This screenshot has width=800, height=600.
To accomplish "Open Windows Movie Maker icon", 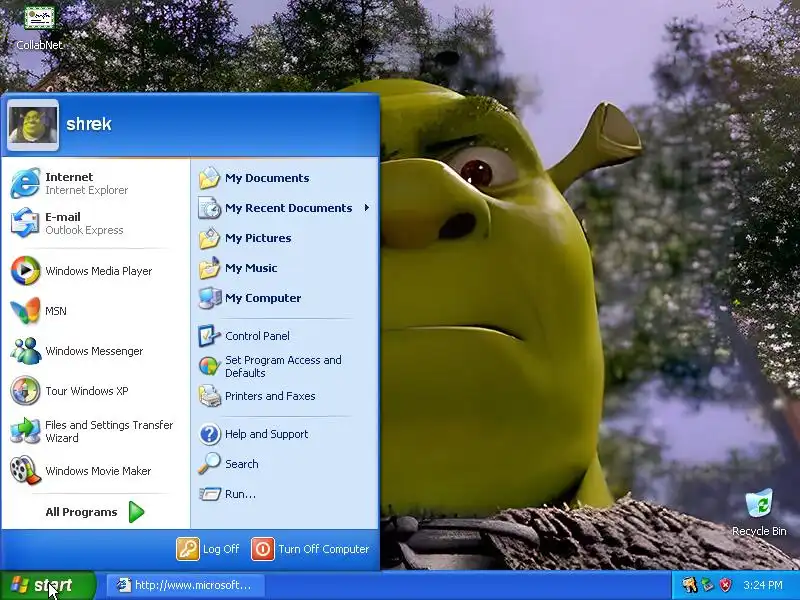I will (x=25, y=470).
